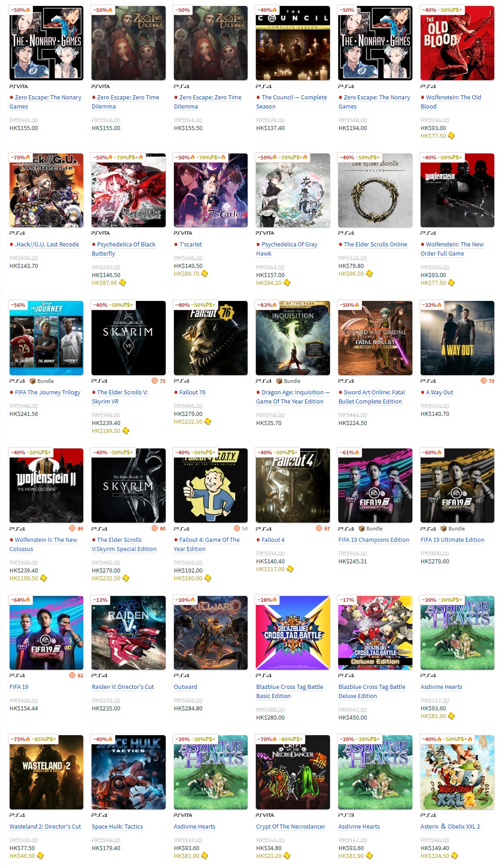Click the Outward game cover thumbnail
This screenshot has height=868, width=503.
pyautogui.click(x=211, y=633)
